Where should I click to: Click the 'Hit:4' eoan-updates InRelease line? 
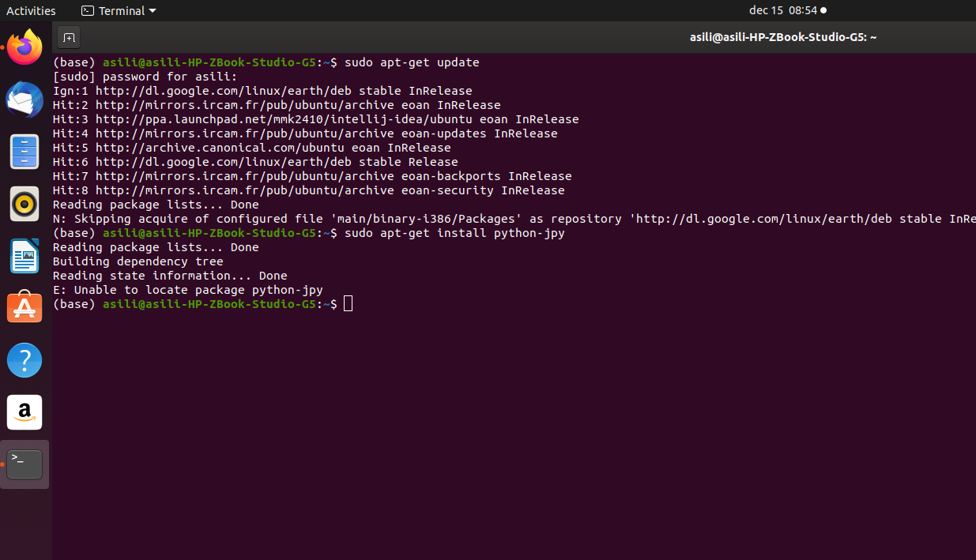pos(305,133)
